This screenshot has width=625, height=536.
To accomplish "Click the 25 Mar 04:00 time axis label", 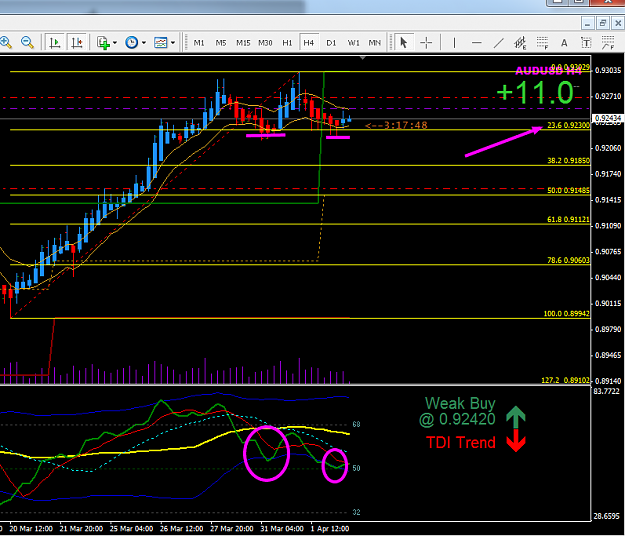I will tap(131, 529).
